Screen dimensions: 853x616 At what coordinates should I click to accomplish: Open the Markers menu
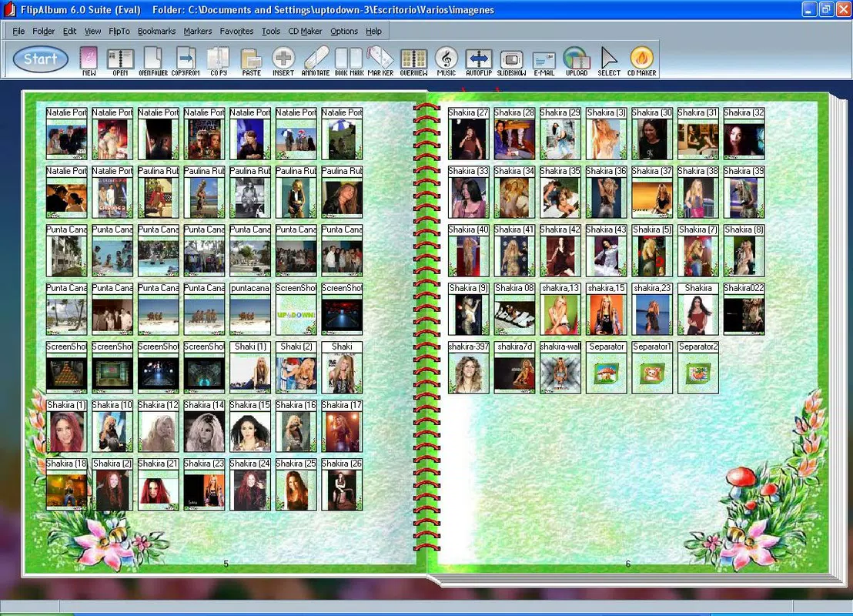(x=198, y=31)
